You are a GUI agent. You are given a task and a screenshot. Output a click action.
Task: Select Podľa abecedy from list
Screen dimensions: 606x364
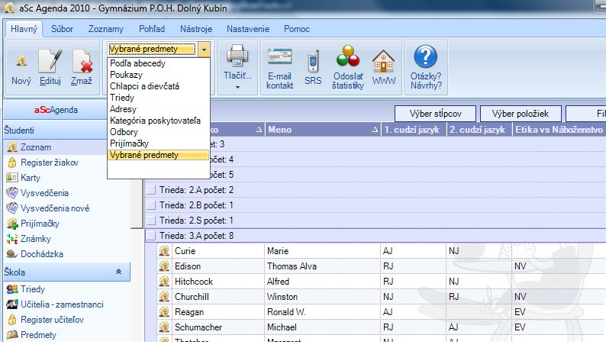click(x=159, y=63)
